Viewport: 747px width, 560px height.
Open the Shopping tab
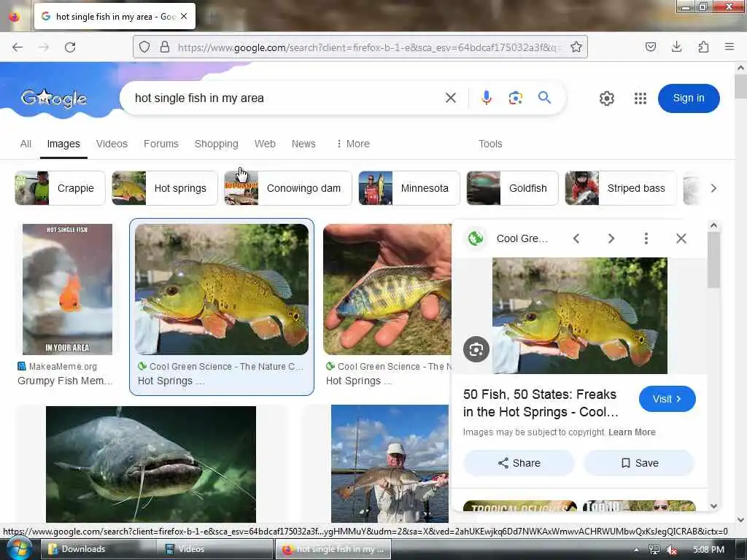216,144
